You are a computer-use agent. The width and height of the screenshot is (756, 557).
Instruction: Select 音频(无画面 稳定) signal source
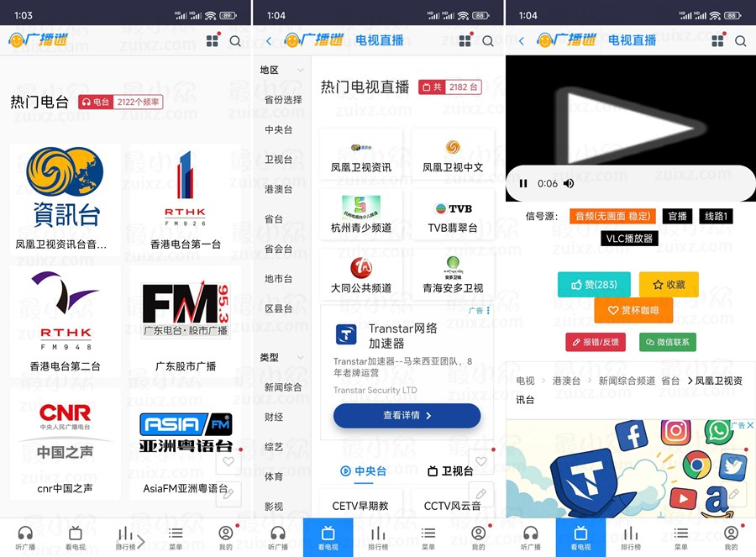pos(613,216)
